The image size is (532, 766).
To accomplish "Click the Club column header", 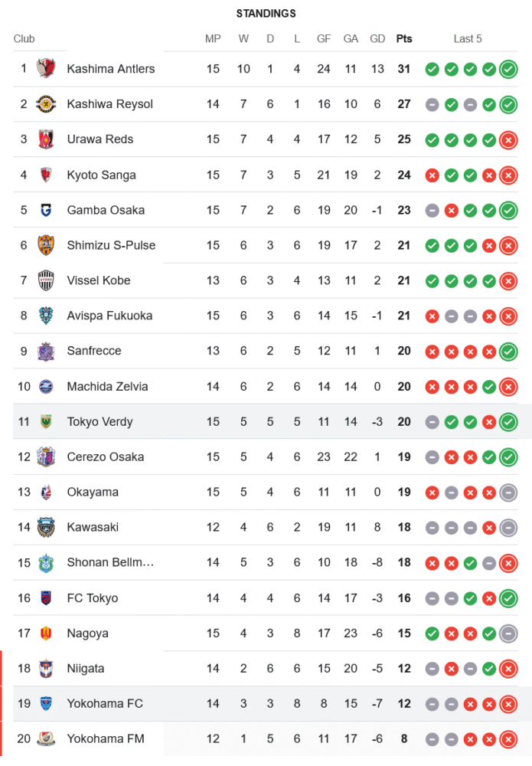I will [x=24, y=39].
